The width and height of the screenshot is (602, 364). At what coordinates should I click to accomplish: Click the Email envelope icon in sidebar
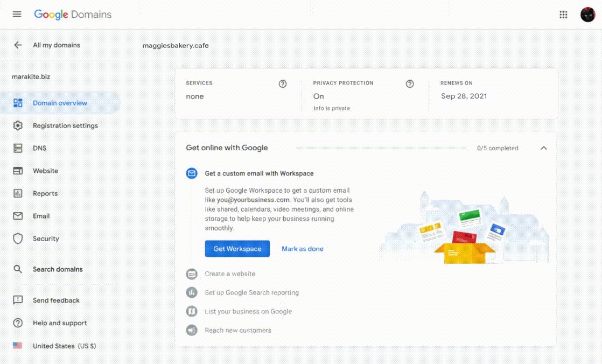point(18,216)
